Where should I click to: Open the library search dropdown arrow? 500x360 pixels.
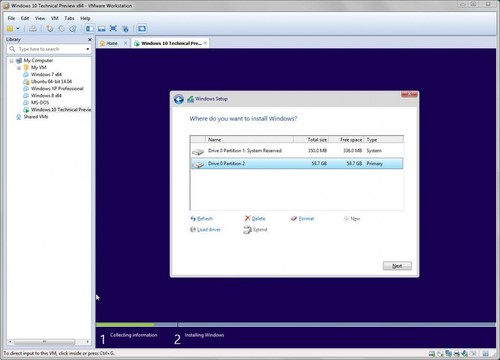(x=88, y=49)
